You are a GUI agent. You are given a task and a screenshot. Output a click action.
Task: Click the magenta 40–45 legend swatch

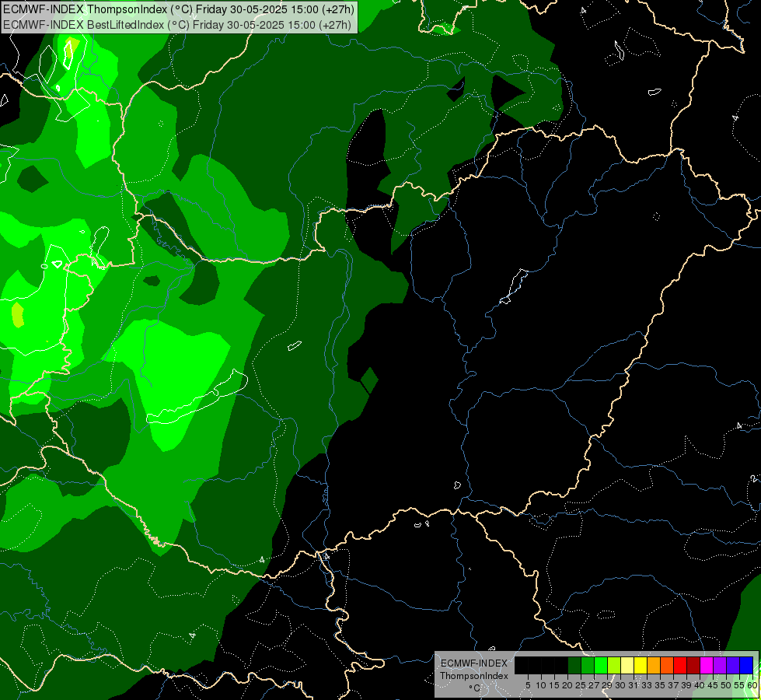point(707,665)
